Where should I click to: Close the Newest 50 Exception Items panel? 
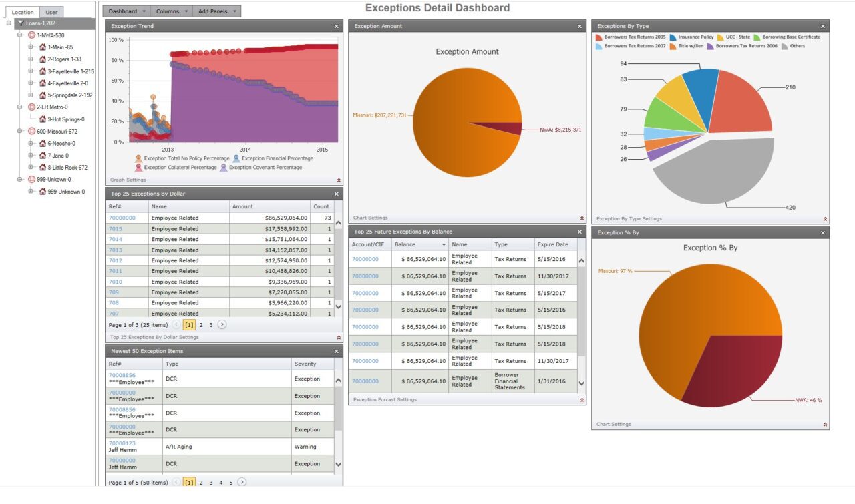337,351
